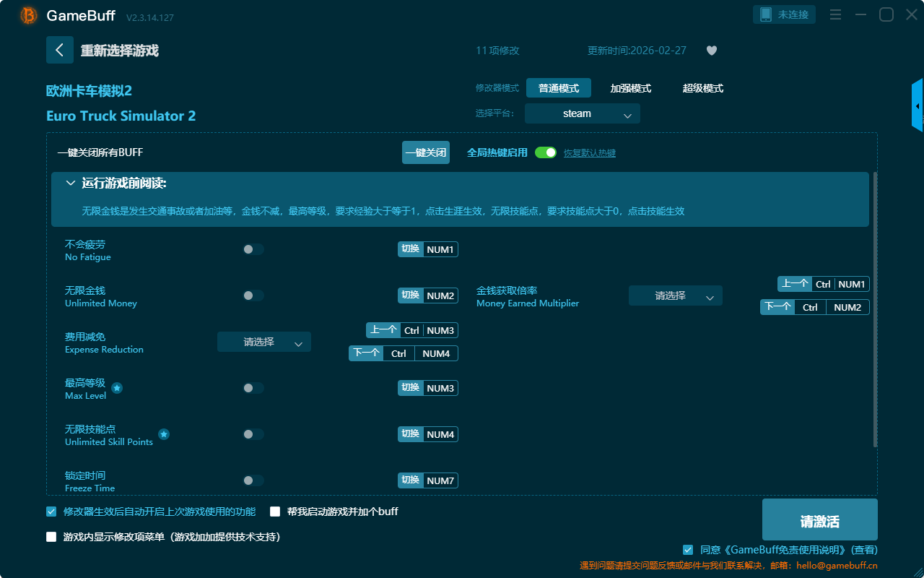
Task: Click restore default hotkeys link
Action: (x=589, y=153)
